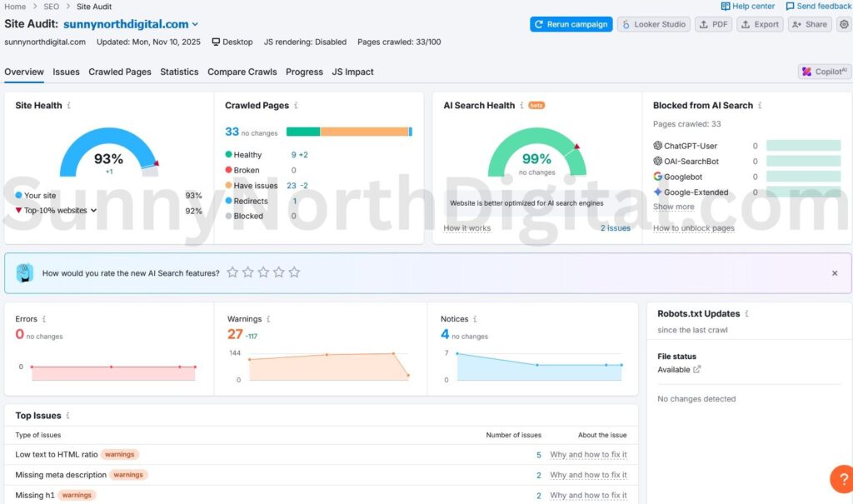The height and width of the screenshot is (504, 853).
Task: Click the Export icon
Action: point(759,24)
